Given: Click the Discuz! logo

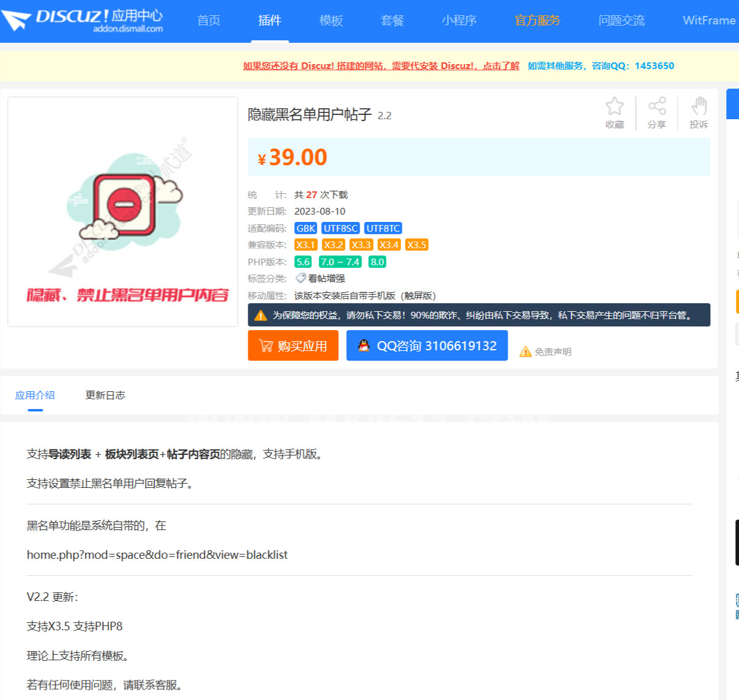Looking at the screenshot, I should coord(83,20).
